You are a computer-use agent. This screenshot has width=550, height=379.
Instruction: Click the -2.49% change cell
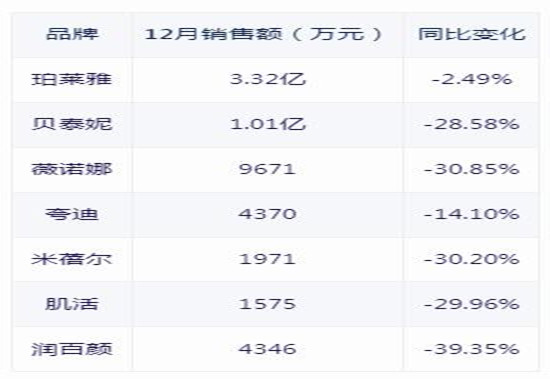click(471, 79)
